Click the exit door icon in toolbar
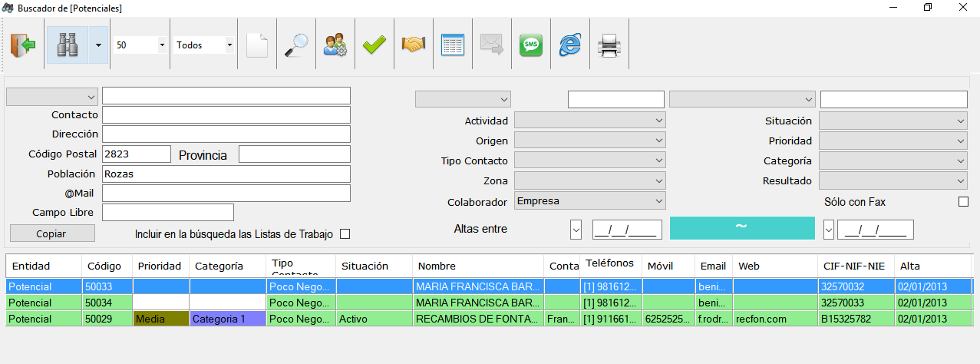The height and width of the screenshot is (364, 980). 23,45
